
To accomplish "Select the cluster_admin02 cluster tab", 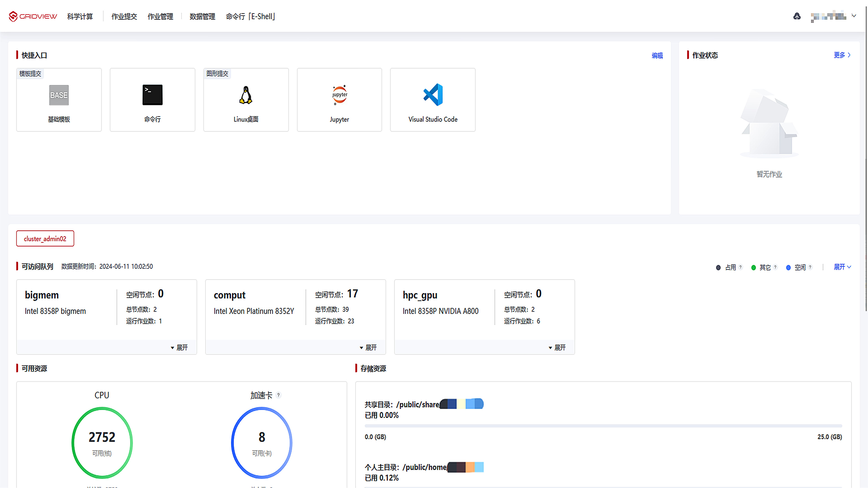I will [45, 238].
